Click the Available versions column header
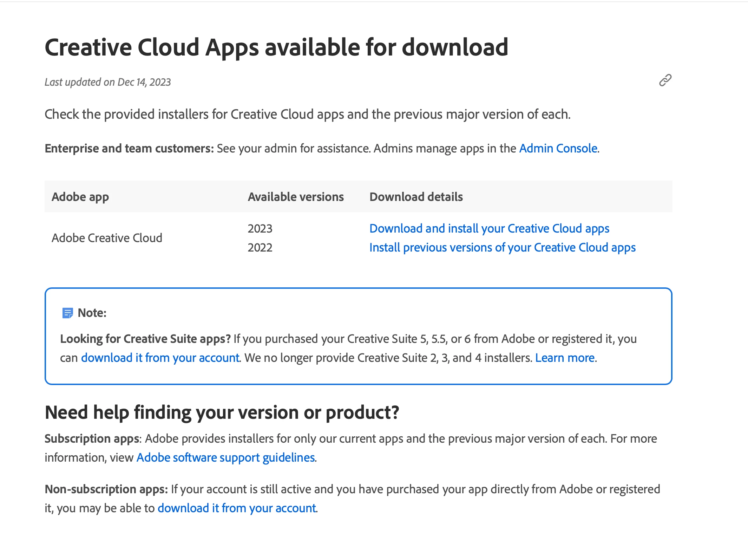Screen dimensions: 748x560 [x=296, y=197]
